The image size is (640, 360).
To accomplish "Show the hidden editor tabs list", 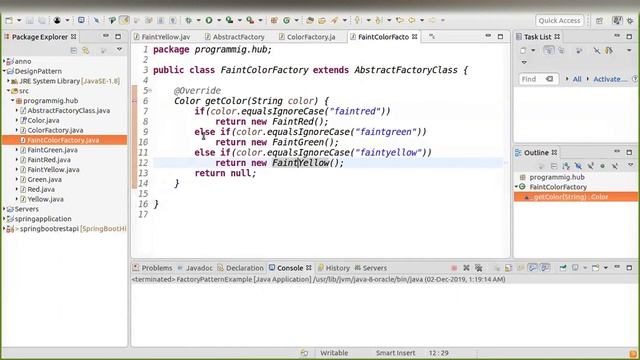I will (432, 37).
